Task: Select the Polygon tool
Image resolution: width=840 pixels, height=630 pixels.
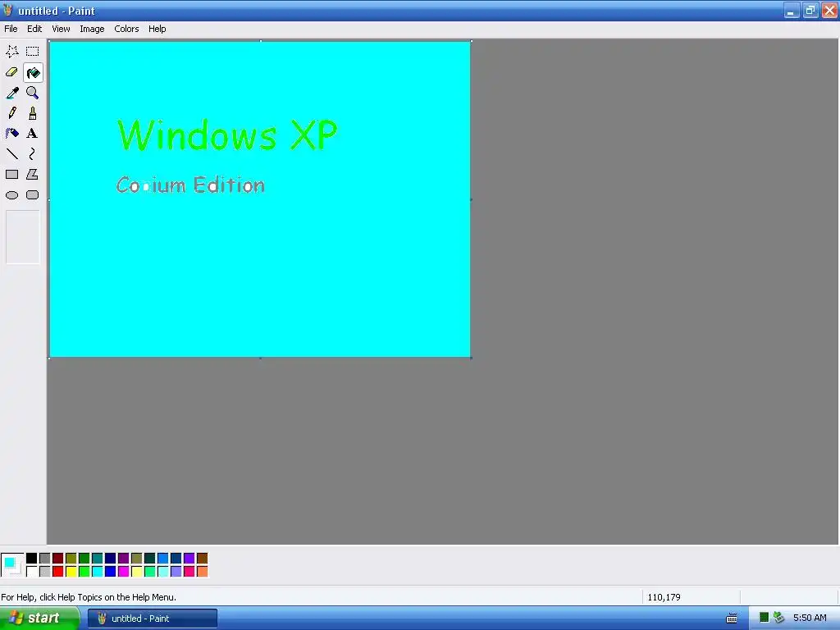Action: (x=33, y=174)
